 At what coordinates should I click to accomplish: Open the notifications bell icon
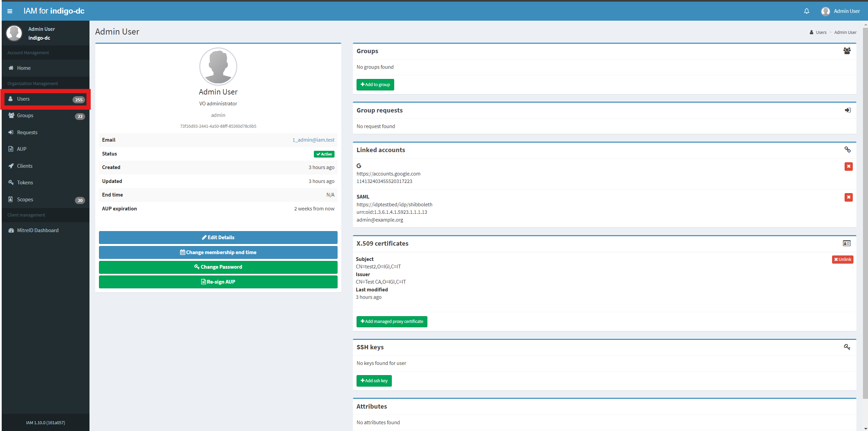pyautogui.click(x=807, y=11)
